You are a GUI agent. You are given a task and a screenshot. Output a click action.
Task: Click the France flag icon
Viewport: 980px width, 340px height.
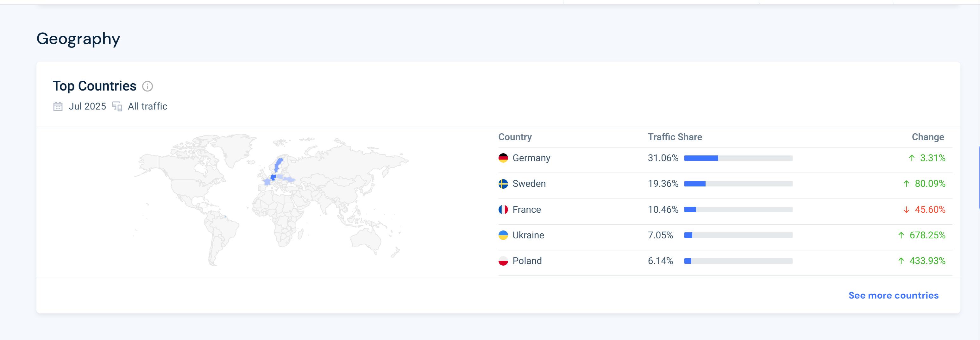pos(503,210)
